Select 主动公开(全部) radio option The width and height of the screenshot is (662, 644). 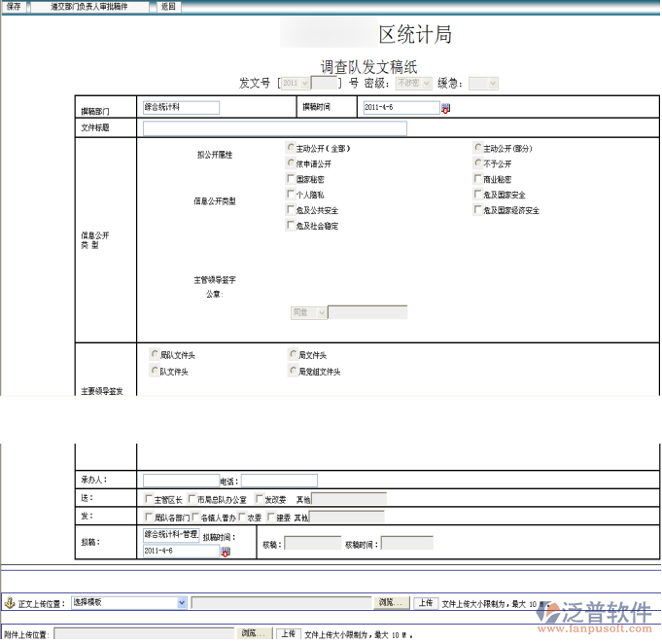tap(291, 147)
